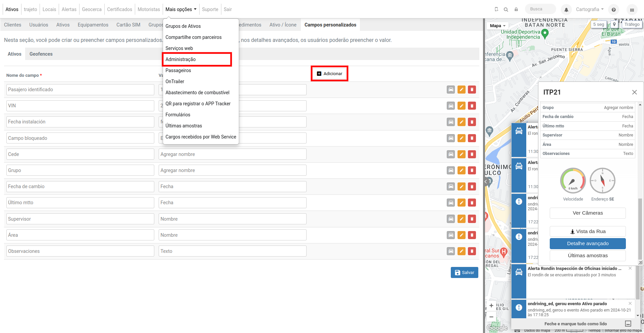Screen dimensions: 644x333
Task: Open the apps grid icon
Action: coord(632,10)
